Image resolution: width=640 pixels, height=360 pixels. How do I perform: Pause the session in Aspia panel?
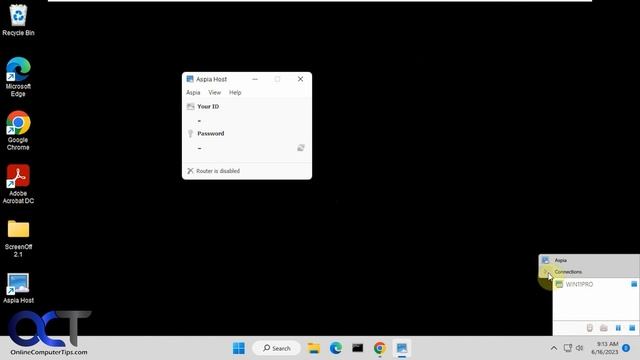tap(618, 328)
